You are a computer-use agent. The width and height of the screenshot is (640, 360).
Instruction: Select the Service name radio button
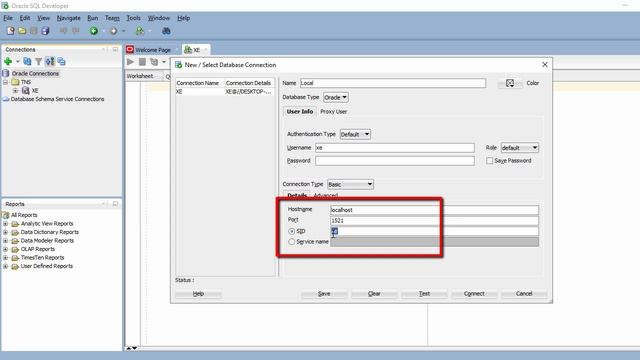[291, 242]
